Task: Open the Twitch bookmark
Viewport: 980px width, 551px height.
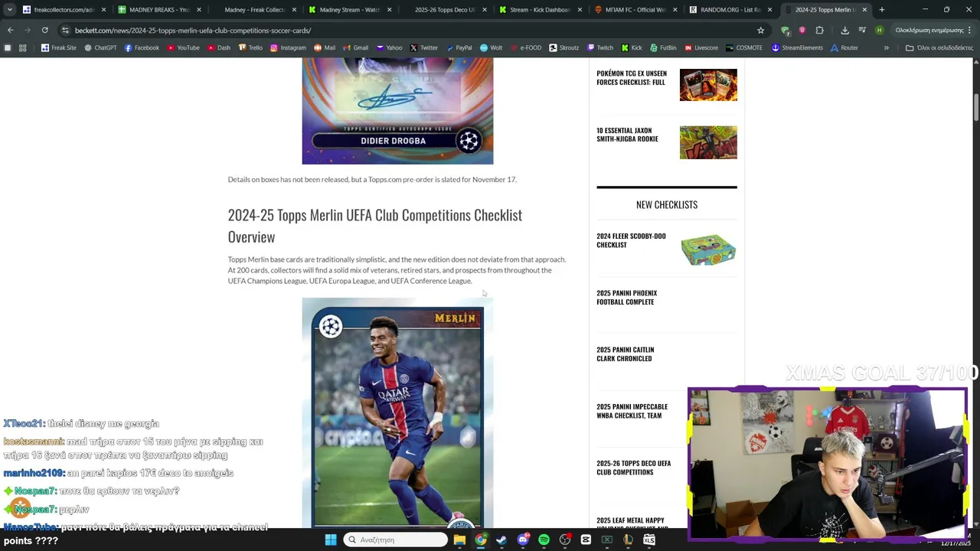Action: (x=599, y=47)
